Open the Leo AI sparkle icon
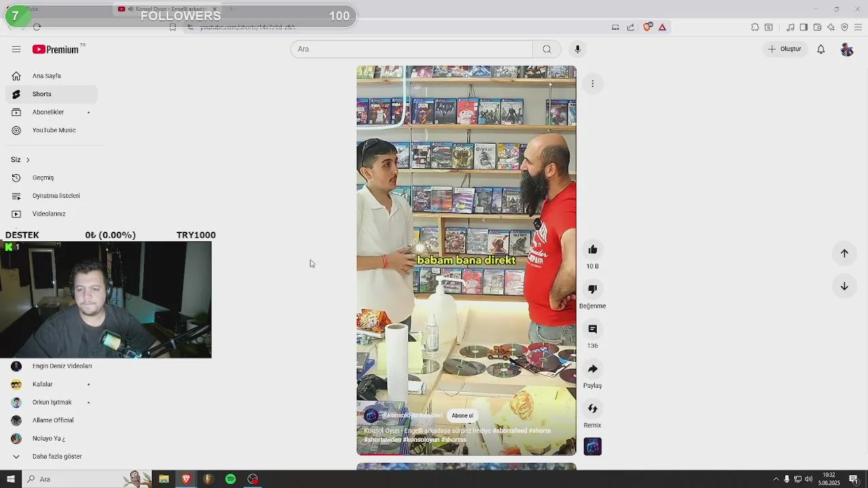This screenshot has height=488, width=868. tap(831, 27)
